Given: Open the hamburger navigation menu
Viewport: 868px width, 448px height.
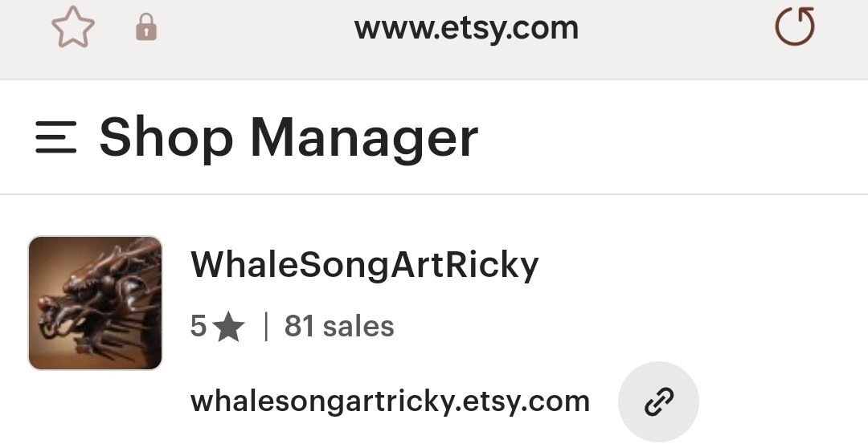Looking at the screenshot, I should (56, 137).
